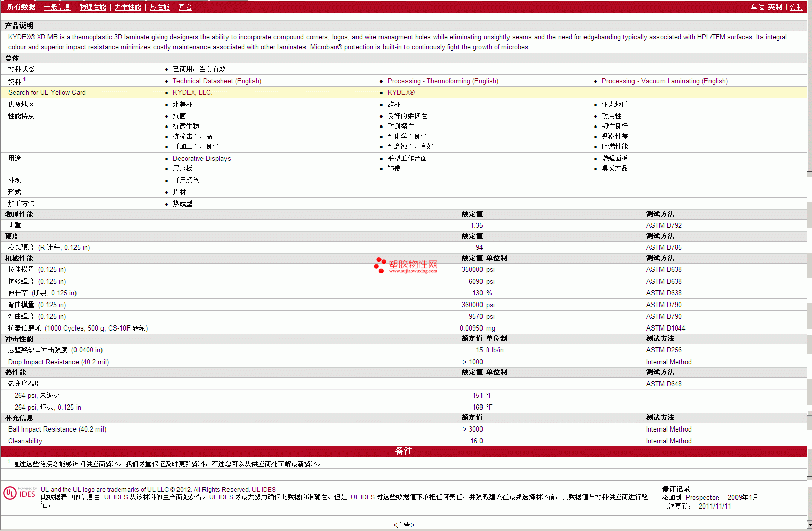Click ASTM D792 test method
812x531 pixels.
coord(664,226)
